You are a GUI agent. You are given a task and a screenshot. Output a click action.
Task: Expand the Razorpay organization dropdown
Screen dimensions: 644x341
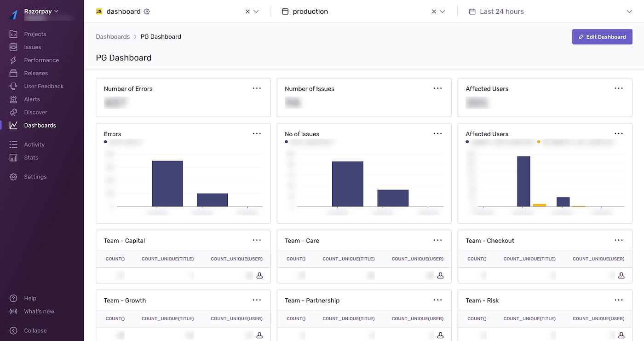pyautogui.click(x=41, y=11)
